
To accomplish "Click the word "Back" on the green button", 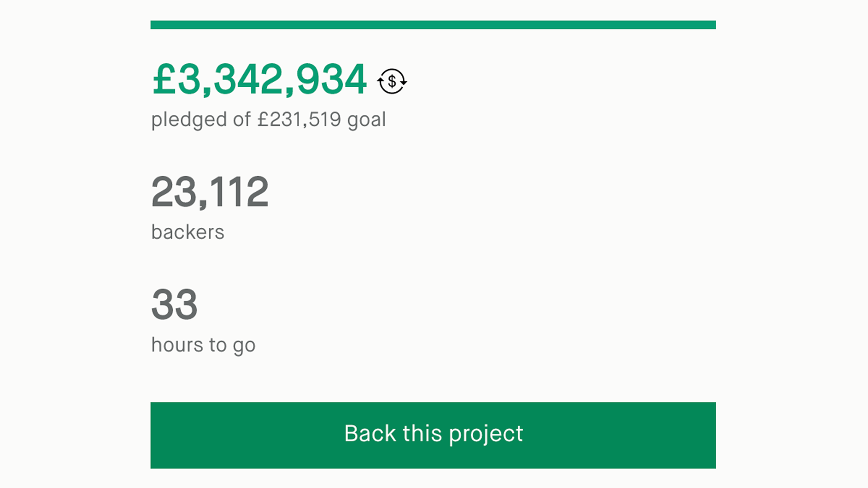I will point(370,434).
